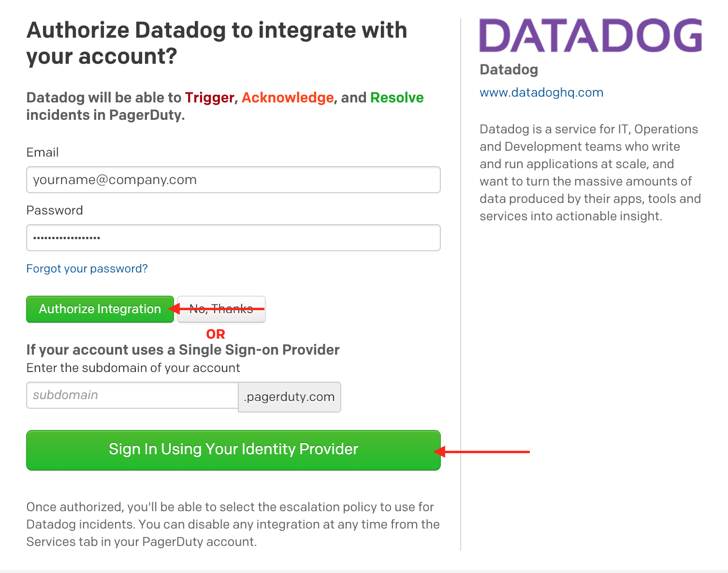Click the red Trigger word
This screenshot has height=573, width=728.
tap(209, 98)
